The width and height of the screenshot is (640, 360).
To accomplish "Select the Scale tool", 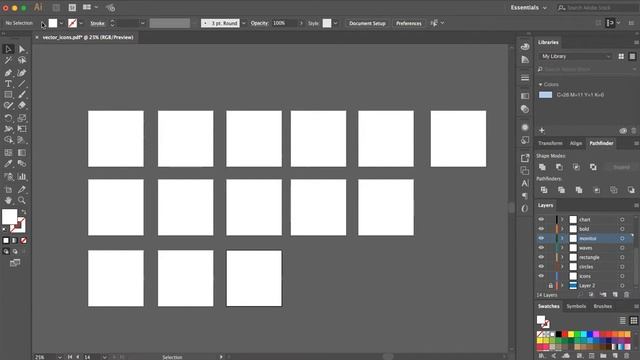I will pyautogui.click(x=22, y=118).
